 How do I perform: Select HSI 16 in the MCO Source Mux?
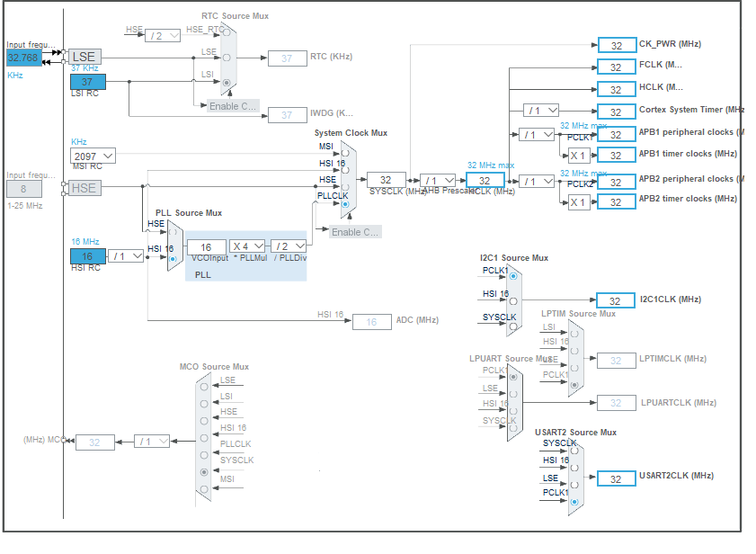coord(205,437)
